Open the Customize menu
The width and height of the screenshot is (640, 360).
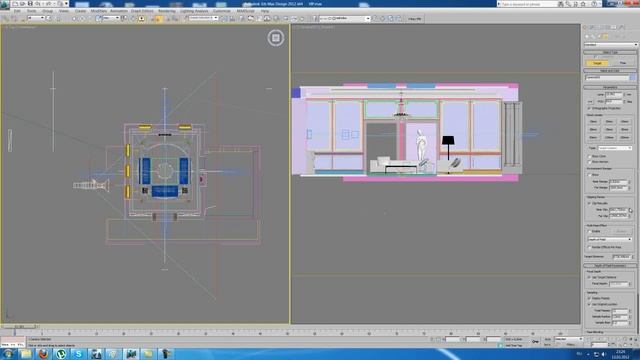click(222, 11)
